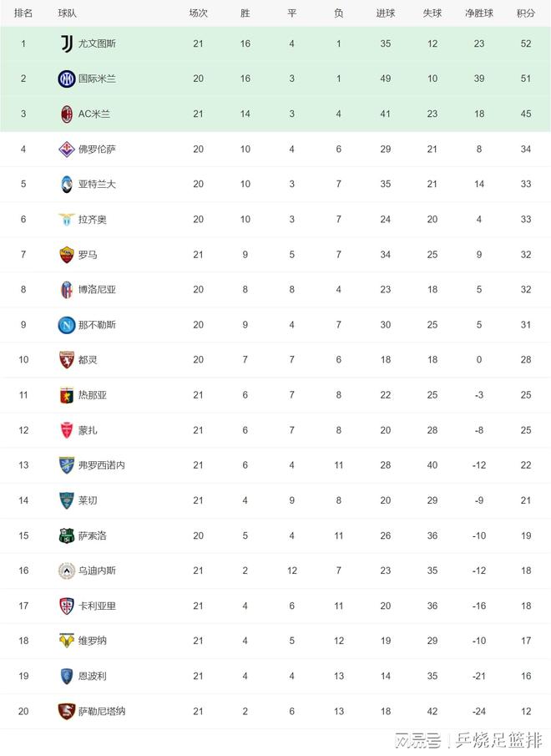
Task: Click the Inter Milan club crest
Action: [67, 79]
